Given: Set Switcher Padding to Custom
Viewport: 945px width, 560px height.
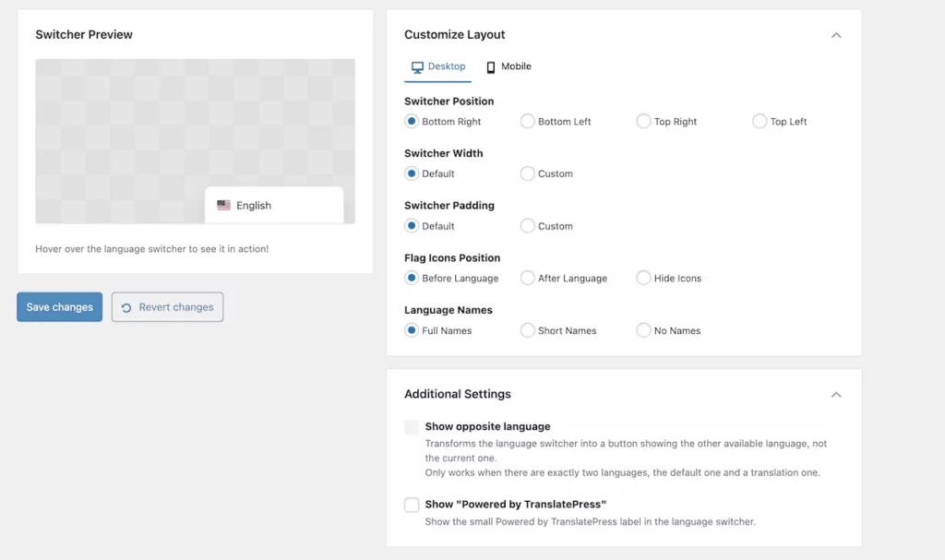Looking at the screenshot, I should click(527, 225).
